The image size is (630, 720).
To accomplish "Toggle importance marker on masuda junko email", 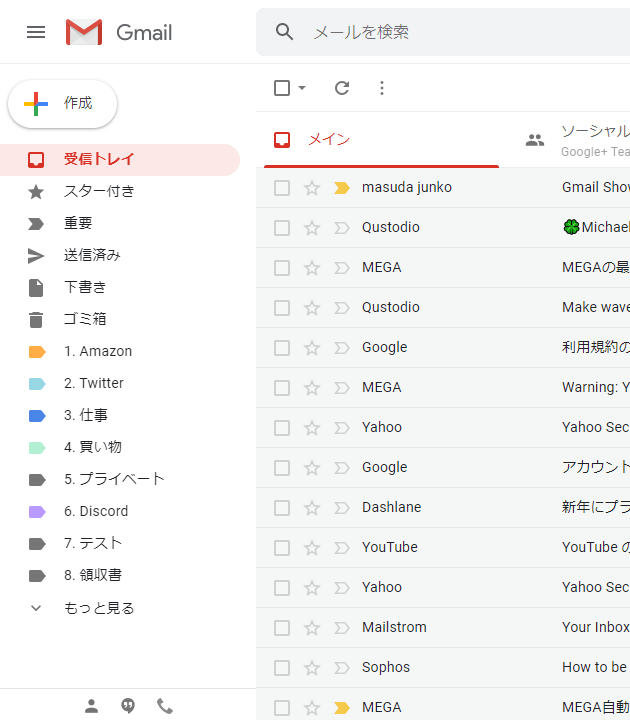I will (x=342, y=188).
